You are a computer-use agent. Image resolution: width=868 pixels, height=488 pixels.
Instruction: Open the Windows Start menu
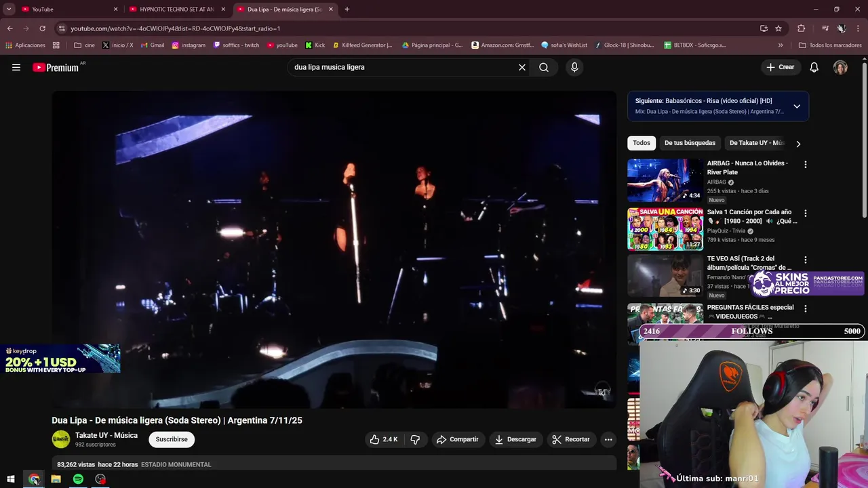tap(11, 479)
